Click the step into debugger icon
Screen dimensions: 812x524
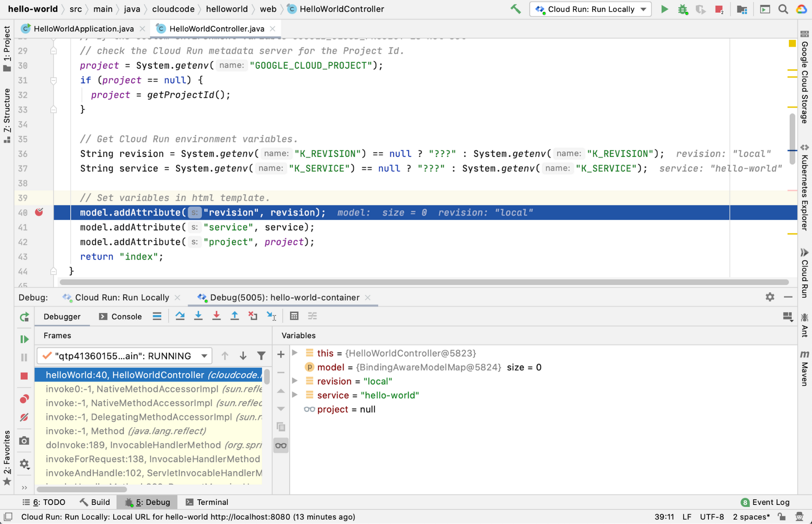[x=198, y=316]
